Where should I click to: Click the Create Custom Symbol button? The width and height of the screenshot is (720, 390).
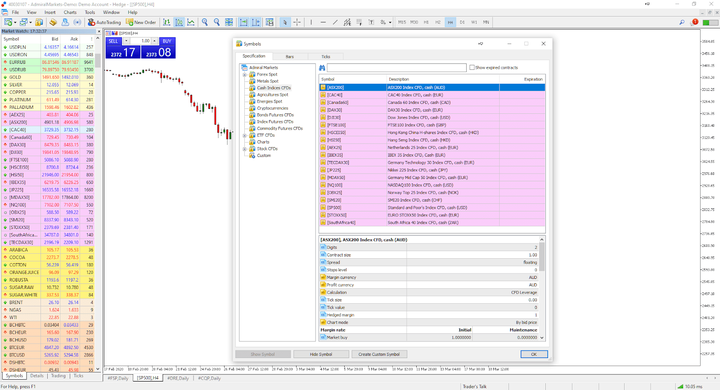click(x=379, y=354)
